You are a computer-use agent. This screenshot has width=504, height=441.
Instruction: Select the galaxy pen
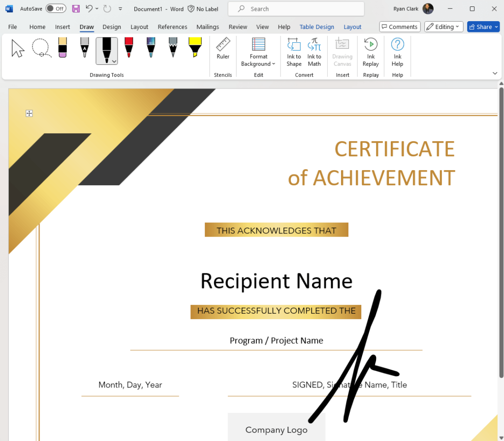(x=151, y=48)
